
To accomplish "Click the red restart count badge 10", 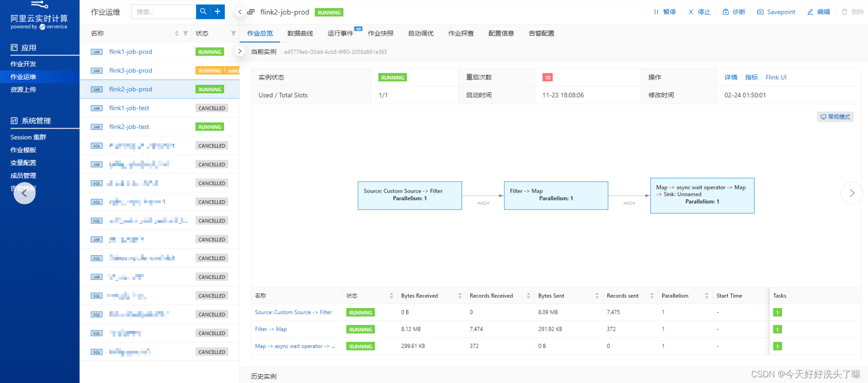I will (547, 78).
